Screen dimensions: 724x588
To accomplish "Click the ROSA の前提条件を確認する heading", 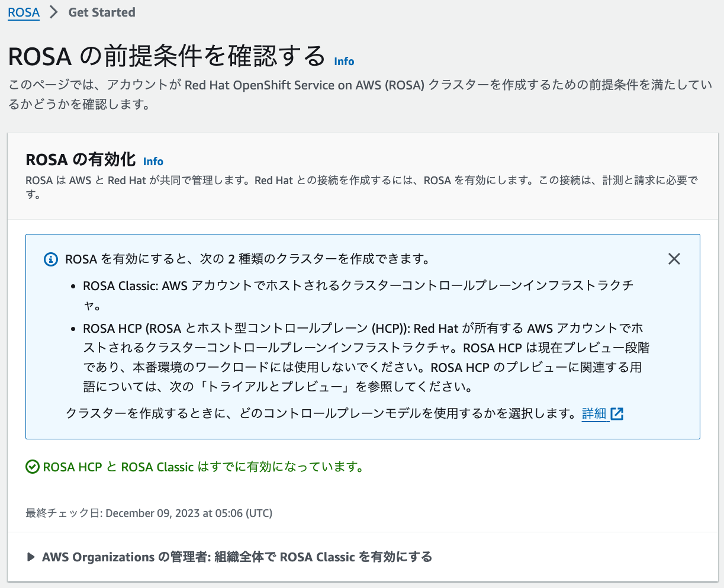I will click(x=167, y=56).
